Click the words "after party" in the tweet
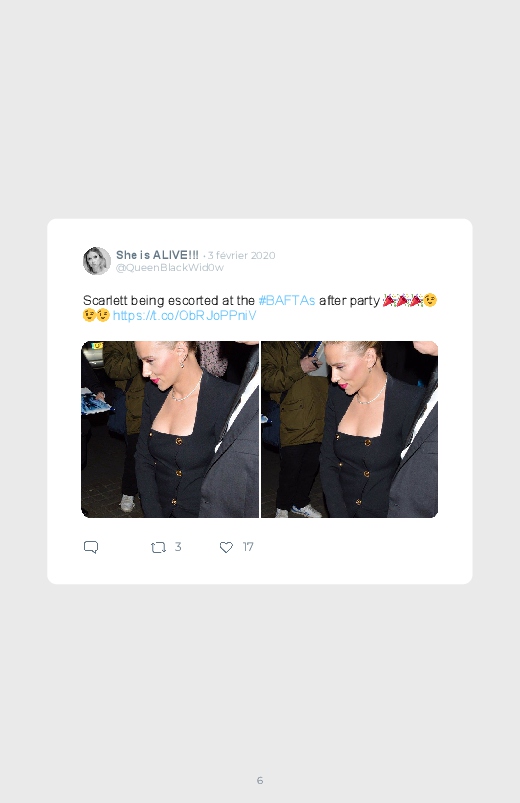Image resolution: width=520 pixels, height=803 pixels. 349,300
